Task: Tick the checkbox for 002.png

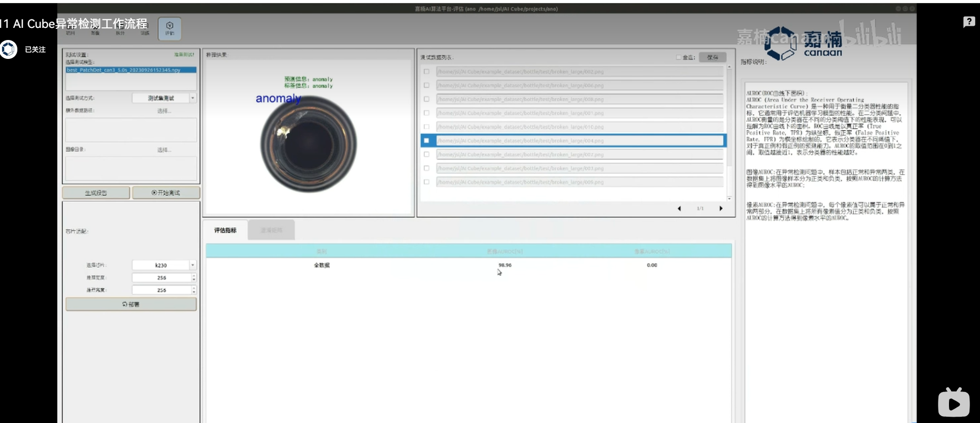Action: tap(426, 72)
